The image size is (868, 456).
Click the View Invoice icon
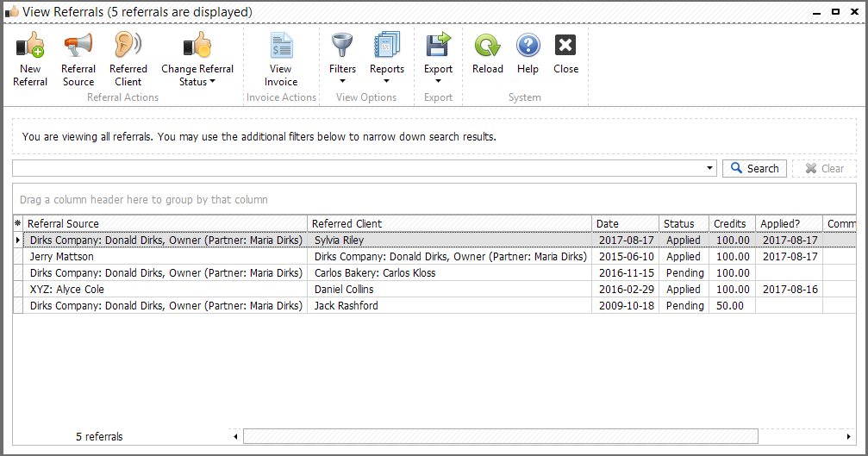[281, 46]
